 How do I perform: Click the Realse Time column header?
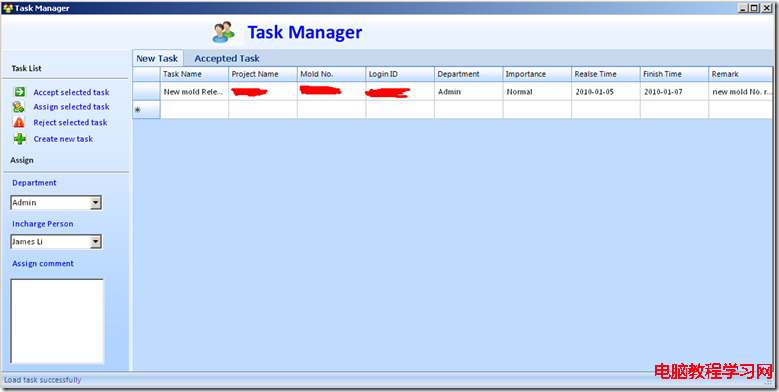pos(606,74)
